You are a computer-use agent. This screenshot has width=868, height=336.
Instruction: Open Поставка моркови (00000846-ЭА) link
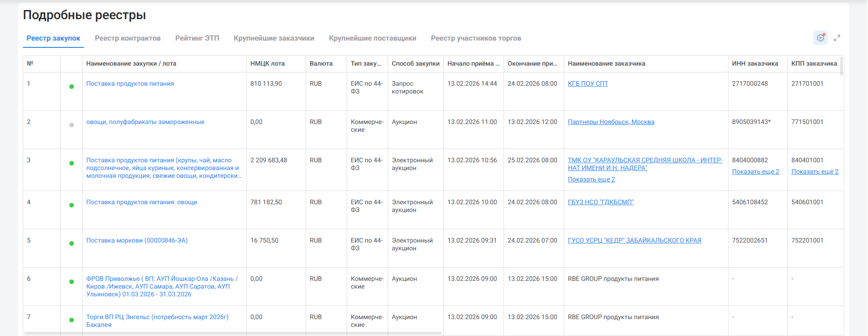137,241
